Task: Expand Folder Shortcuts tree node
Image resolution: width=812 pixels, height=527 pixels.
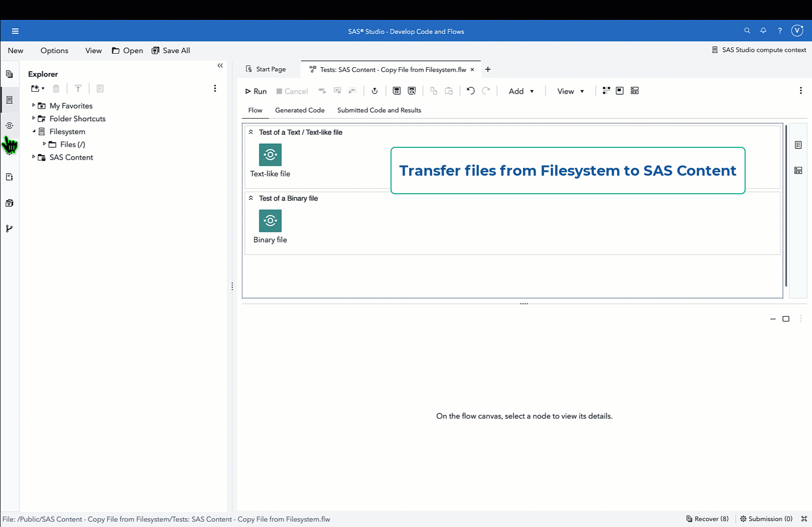Action: tap(33, 118)
